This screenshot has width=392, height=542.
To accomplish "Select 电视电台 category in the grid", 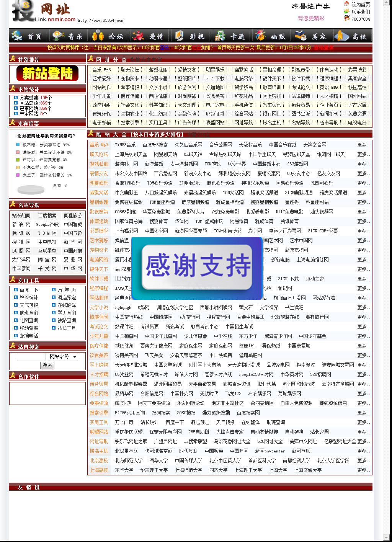I will coord(357,122).
